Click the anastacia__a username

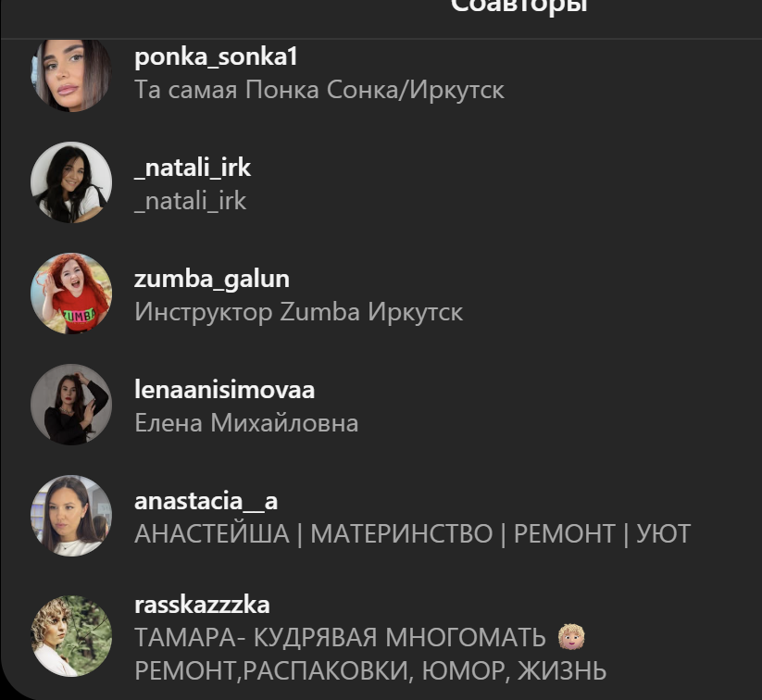pyautogui.click(x=206, y=502)
